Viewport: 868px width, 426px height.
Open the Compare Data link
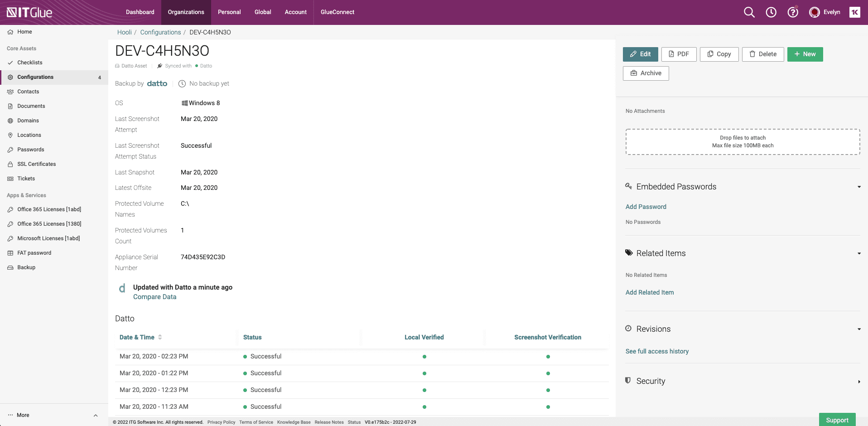[x=154, y=297]
